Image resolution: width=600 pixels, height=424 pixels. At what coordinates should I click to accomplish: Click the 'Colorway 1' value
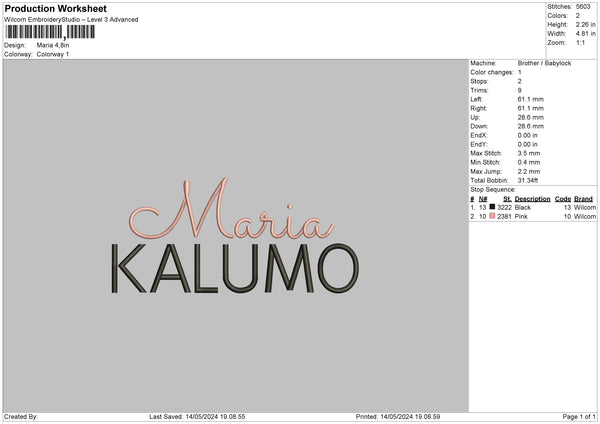[53, 54]
